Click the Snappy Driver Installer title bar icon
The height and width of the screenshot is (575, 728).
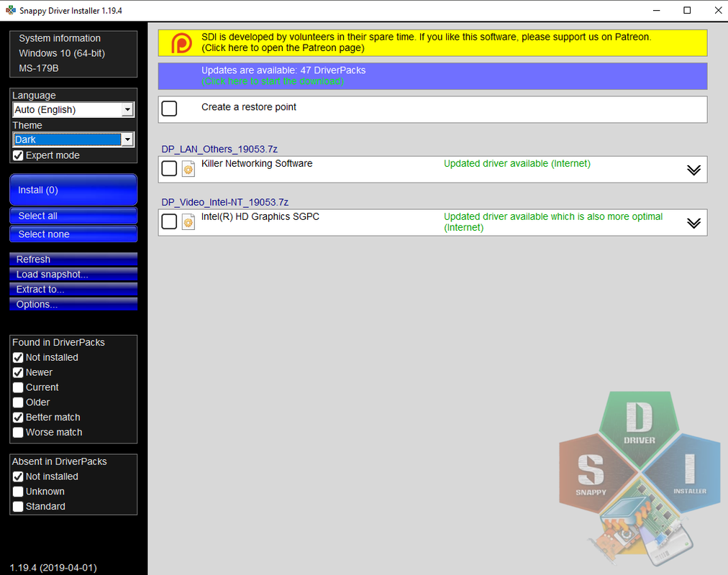tap(11, 10)
